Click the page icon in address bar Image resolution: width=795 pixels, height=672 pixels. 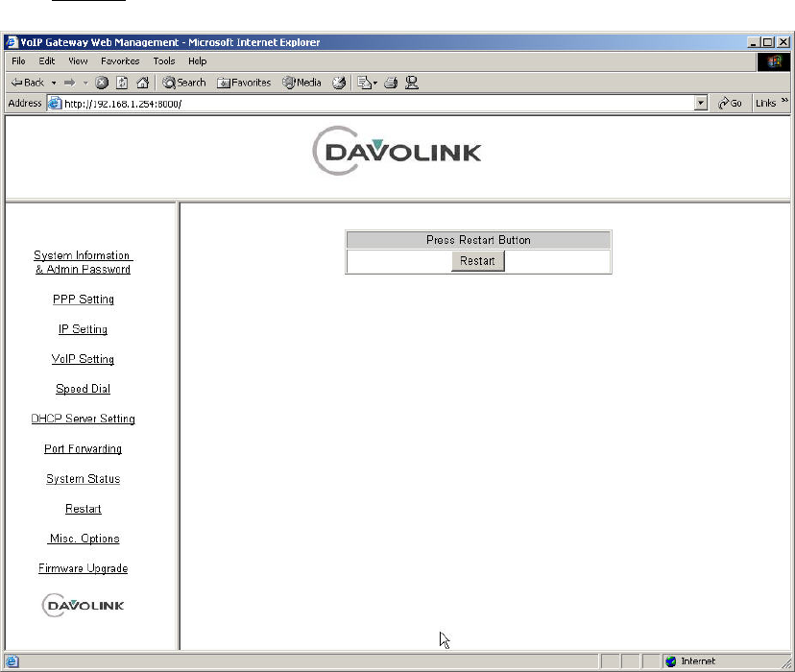pyautogui.click(x=55, y=104)
